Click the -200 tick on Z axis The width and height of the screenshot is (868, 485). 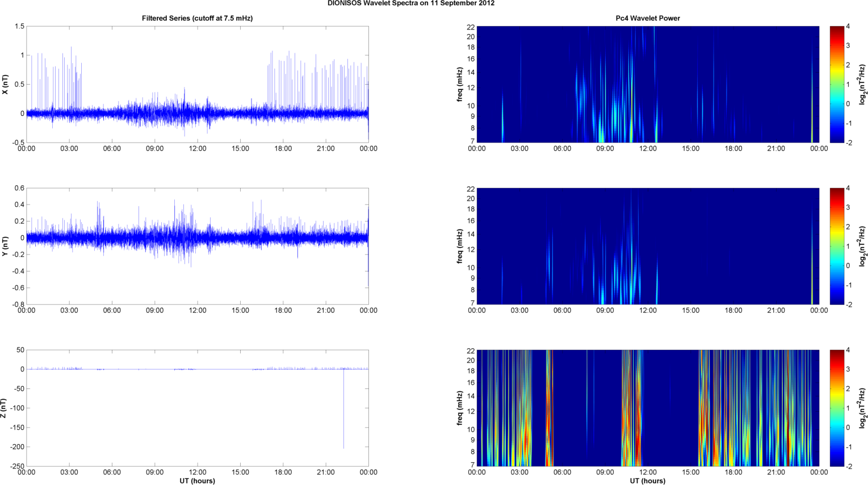(x=16, y=447)
